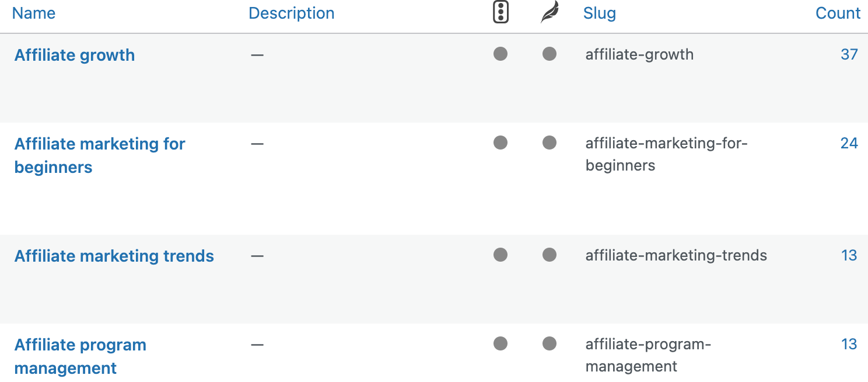This screenshot has width=868, height=382.
Task: Click SEO score dot for Affiliate marketing trends
Action: (x=501, y=255)
